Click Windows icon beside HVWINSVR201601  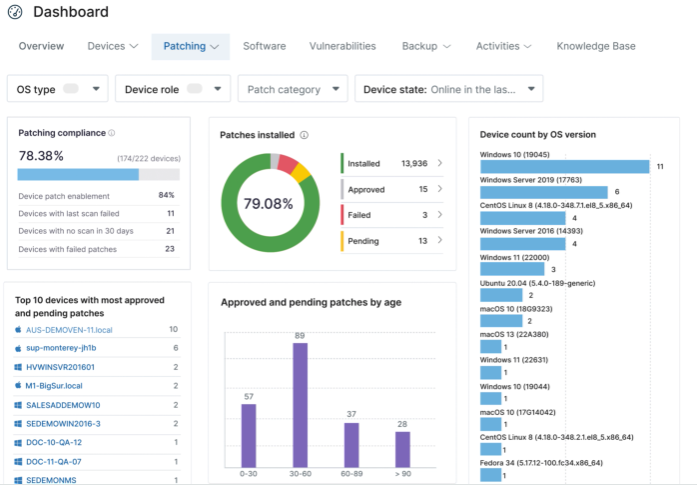coord(18,367)
